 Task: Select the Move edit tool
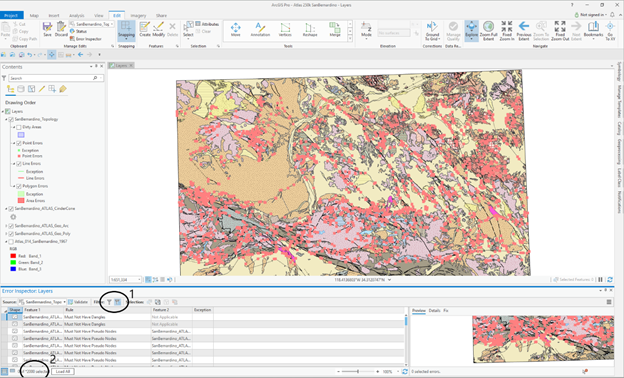236,29
